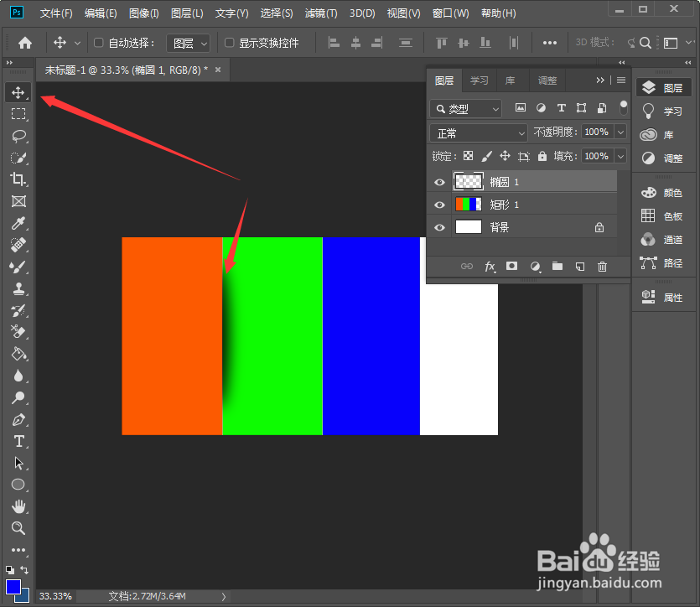Viewport: 700px width, 607px height.
Task: Select the Dodge tool
Action: click(x=18, y=397)
